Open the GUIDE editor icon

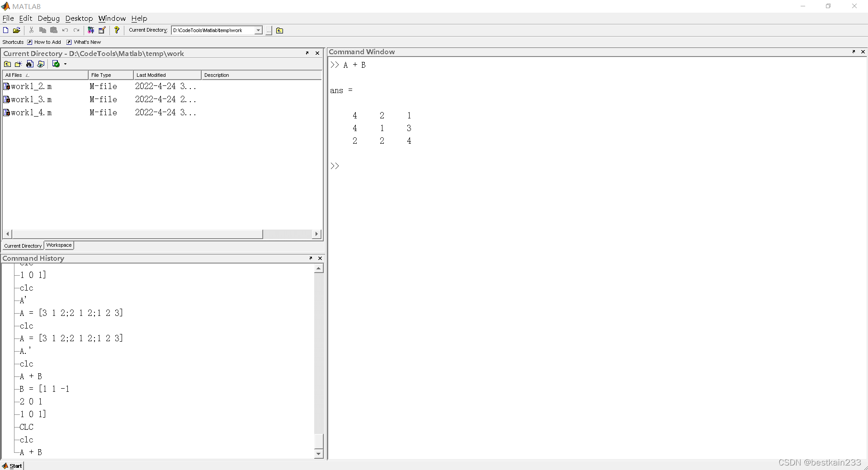click(102, 30)
